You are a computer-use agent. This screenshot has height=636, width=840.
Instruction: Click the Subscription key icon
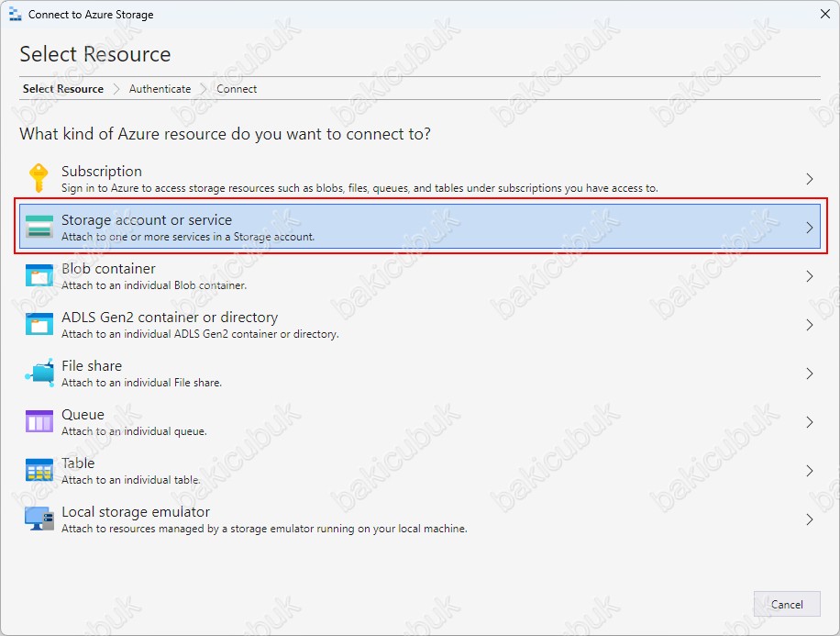click(x=39, y=178)
